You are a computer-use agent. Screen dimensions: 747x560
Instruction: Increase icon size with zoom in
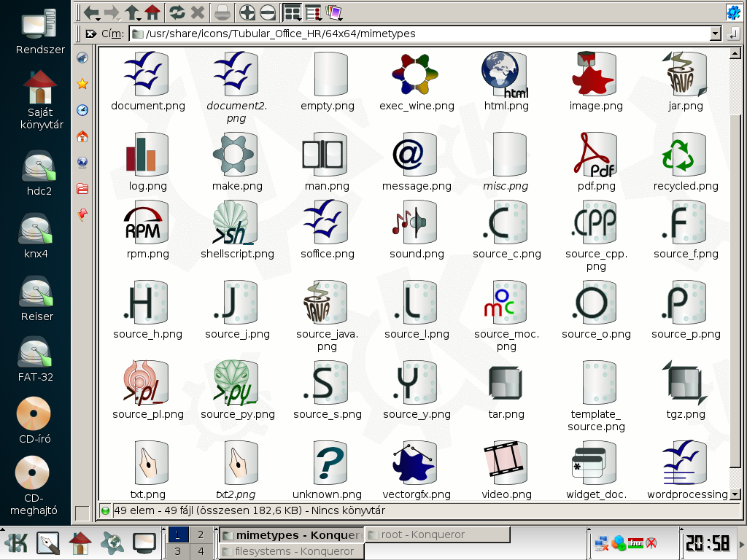[247, 12]
